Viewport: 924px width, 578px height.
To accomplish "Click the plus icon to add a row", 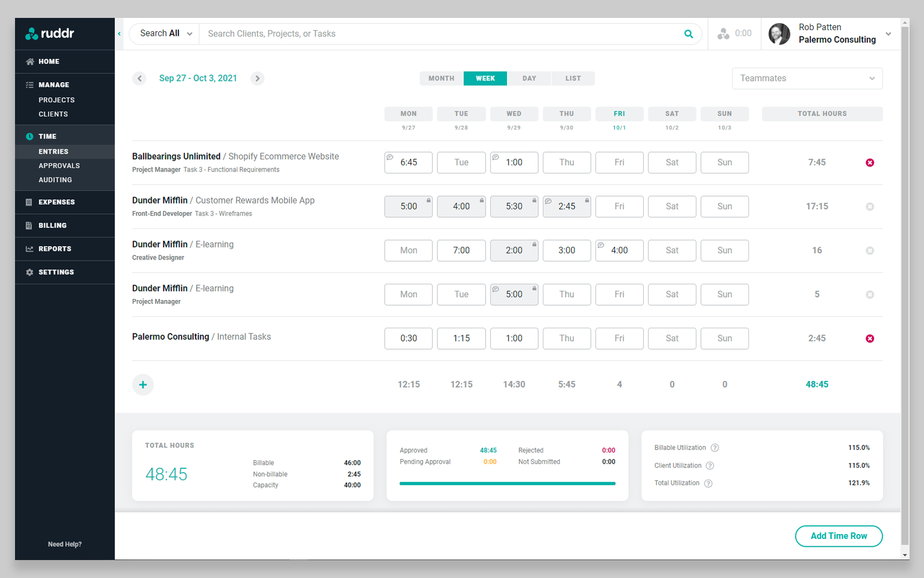I will click(143, 384).
